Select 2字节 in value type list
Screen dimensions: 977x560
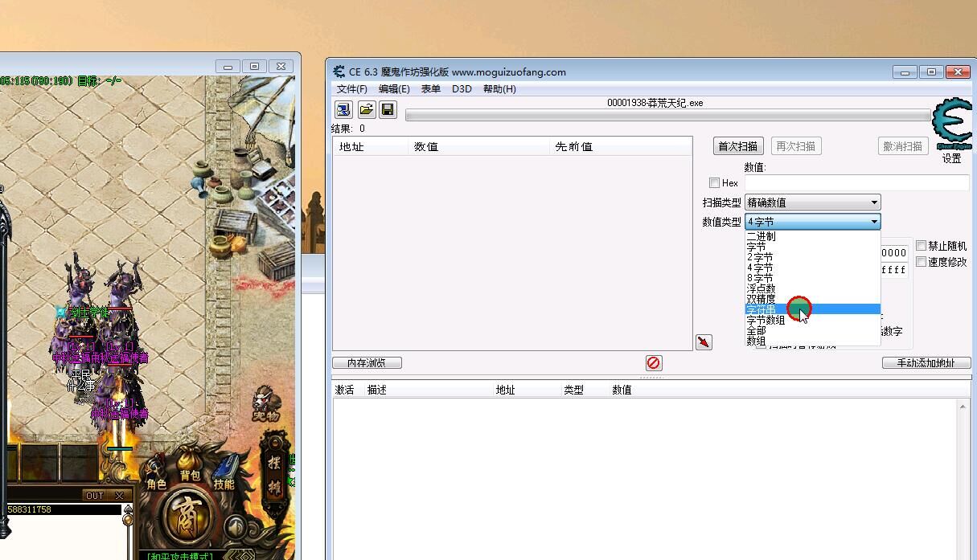click(x=812, y=258)
